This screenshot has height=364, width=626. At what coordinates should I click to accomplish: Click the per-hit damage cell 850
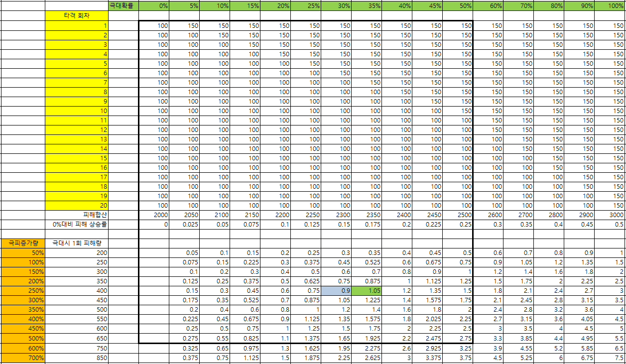click(77, 358)
